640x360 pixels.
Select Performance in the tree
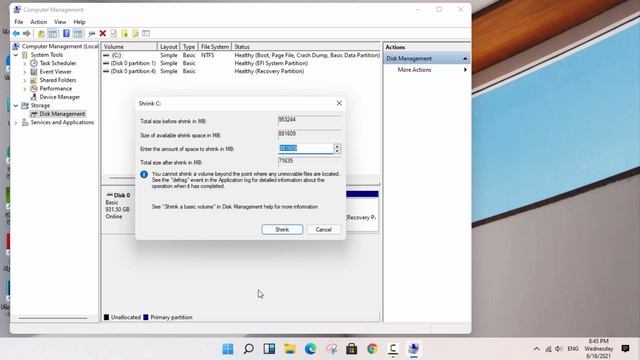(x=56, y=89)
